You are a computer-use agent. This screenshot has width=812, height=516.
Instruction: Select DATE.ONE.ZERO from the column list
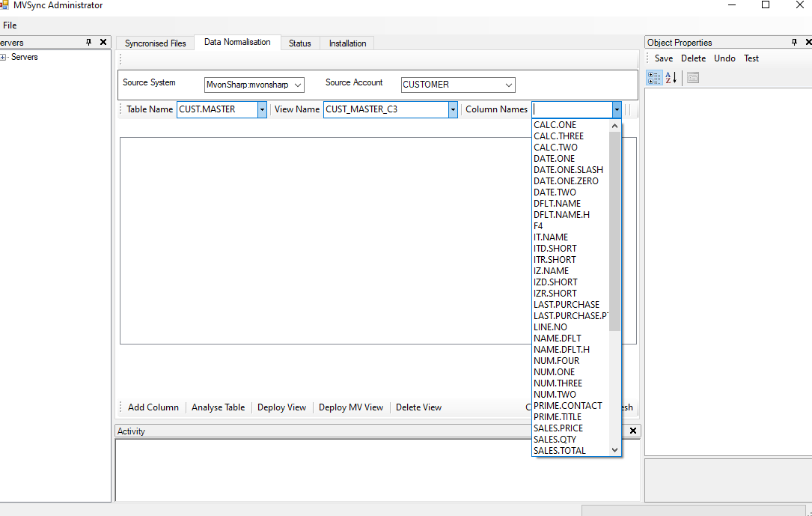click(571, 181)
